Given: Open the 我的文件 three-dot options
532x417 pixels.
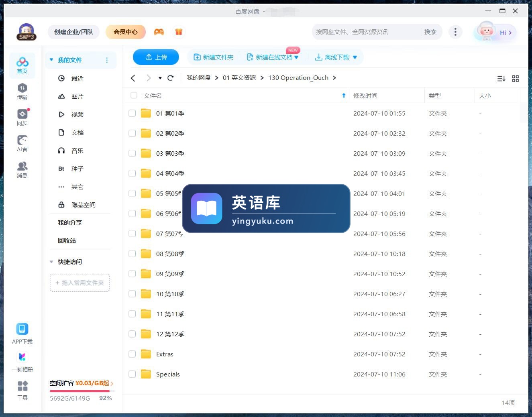Looking at the screenshot, I should (107, 60).
